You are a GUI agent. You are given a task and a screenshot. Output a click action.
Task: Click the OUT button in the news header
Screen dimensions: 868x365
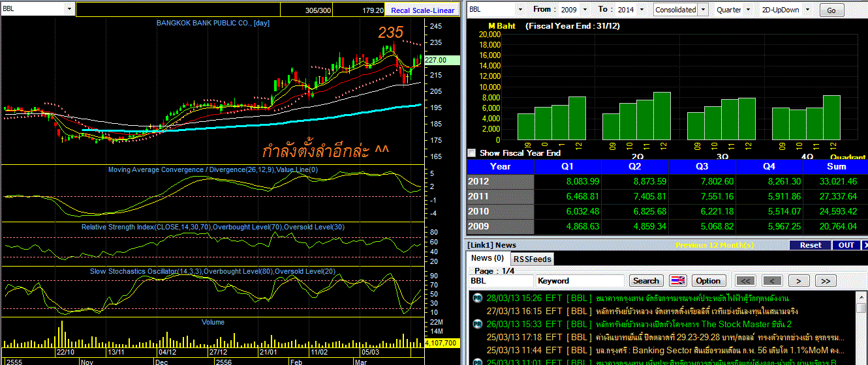coord(846,245)
